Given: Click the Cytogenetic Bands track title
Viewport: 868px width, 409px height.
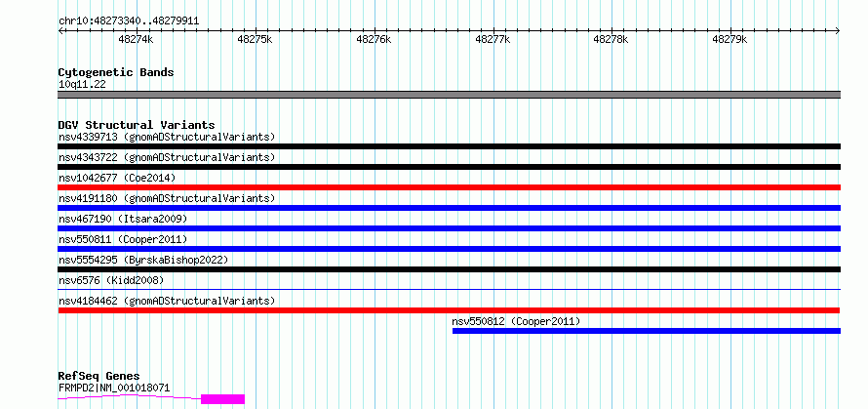Looking at the screenshot, I should [x=116, y=72].
